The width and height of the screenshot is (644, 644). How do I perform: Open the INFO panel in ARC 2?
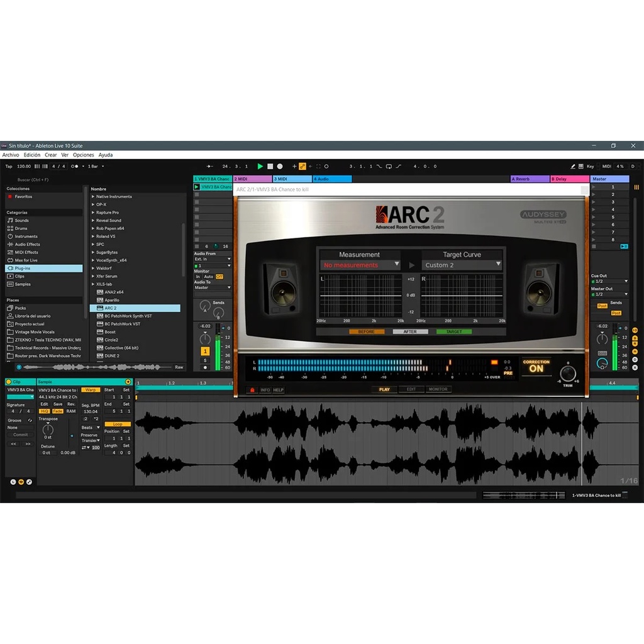pos(264,389)
